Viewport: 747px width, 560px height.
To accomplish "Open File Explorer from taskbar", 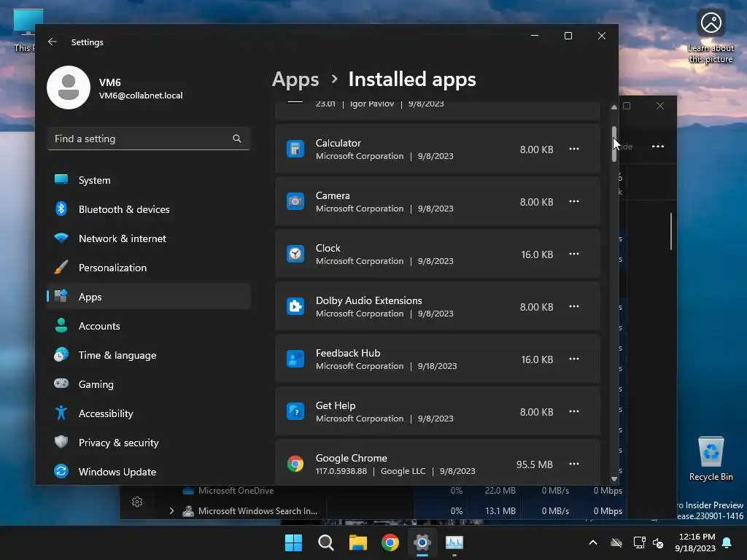I will click(x=357, y=542).
